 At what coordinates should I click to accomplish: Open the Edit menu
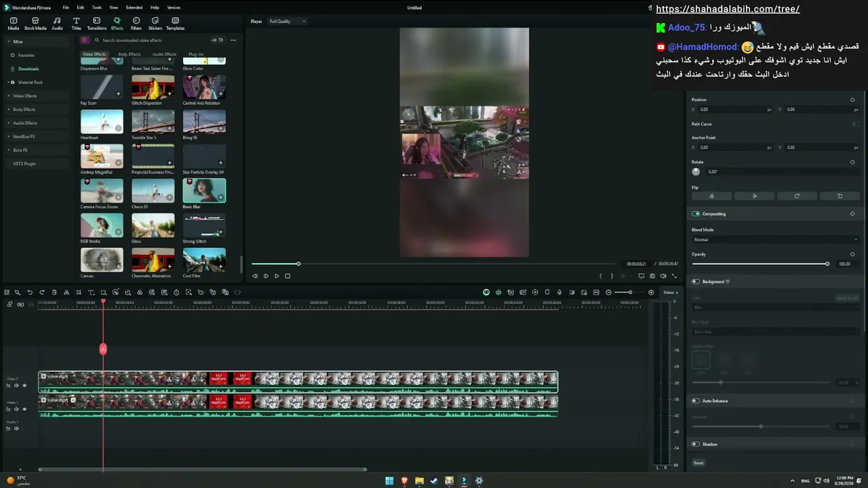pos(80,7)
